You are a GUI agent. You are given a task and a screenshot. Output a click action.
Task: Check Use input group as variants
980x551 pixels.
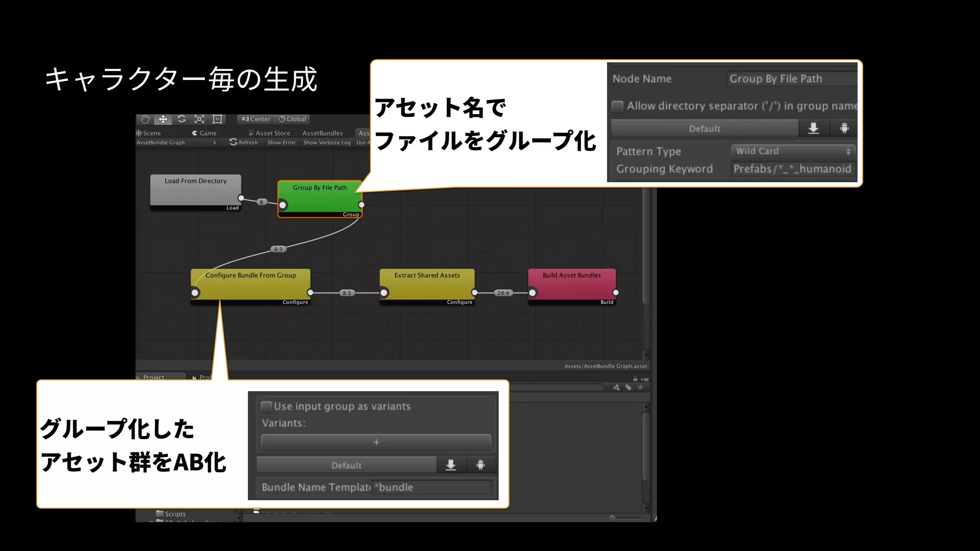tap(267, 407)
